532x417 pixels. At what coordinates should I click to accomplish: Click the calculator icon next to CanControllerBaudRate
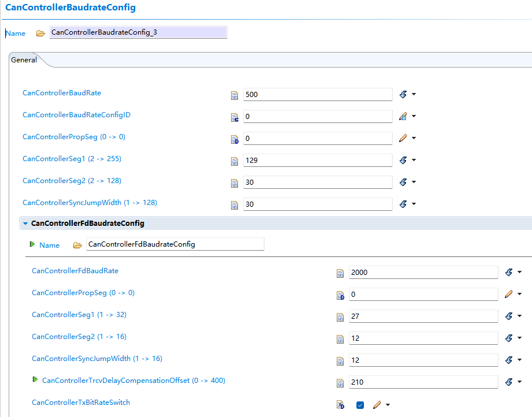[235, 95]
